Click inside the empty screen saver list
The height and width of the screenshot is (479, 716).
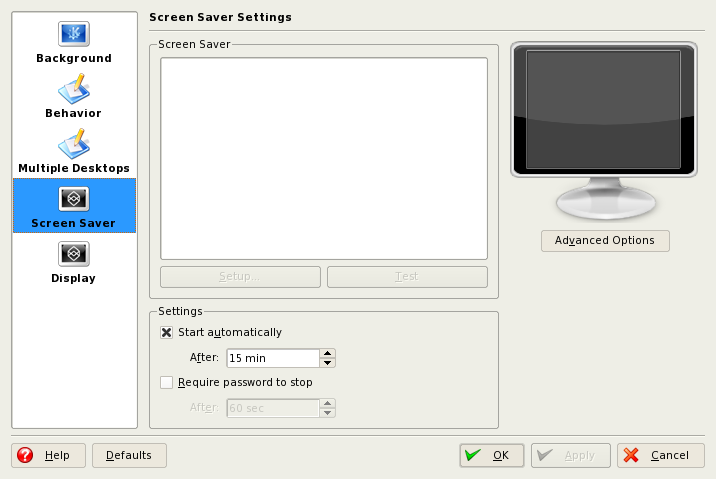tap(324, 158)
